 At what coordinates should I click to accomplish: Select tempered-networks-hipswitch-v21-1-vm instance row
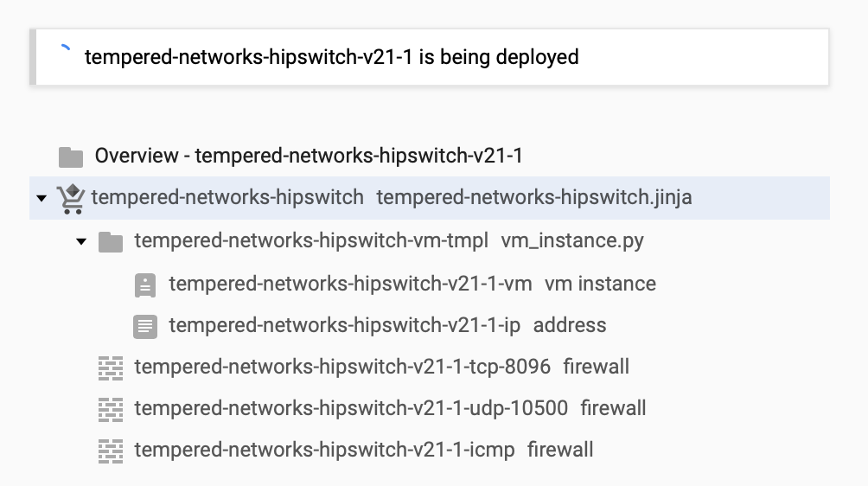point(350,284)
